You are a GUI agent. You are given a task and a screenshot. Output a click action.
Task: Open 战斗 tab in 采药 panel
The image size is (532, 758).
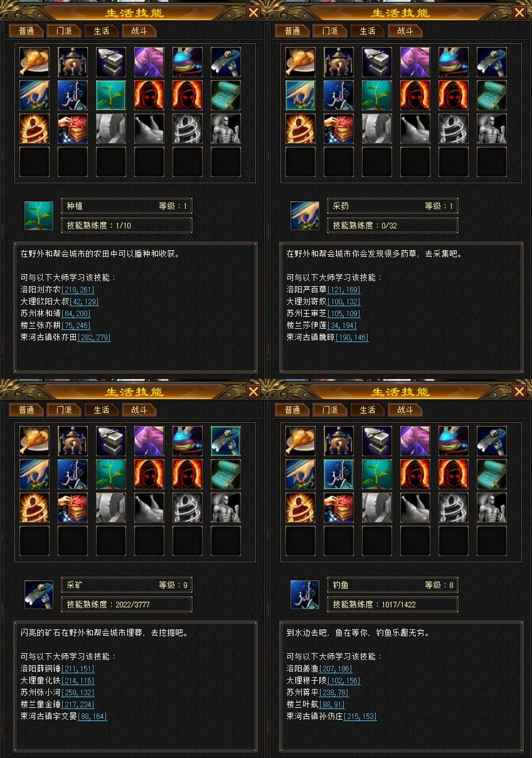click(x=405, y=31)
